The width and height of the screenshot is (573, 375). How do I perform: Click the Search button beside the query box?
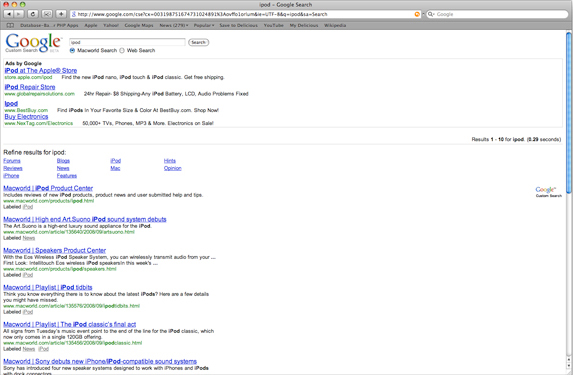coord(198,42)
